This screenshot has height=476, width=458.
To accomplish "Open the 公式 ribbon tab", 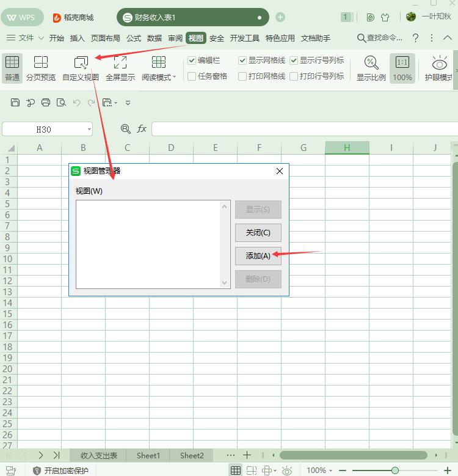I will (134, 38).
